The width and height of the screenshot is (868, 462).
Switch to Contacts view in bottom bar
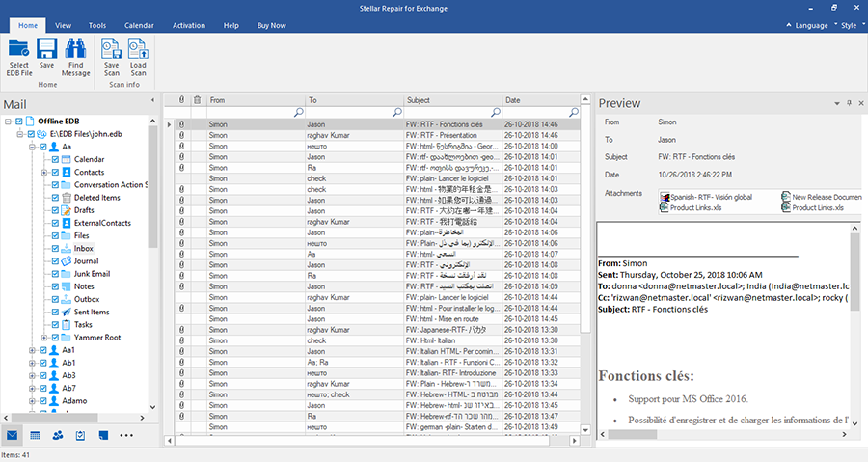click(x=58, y=435)
